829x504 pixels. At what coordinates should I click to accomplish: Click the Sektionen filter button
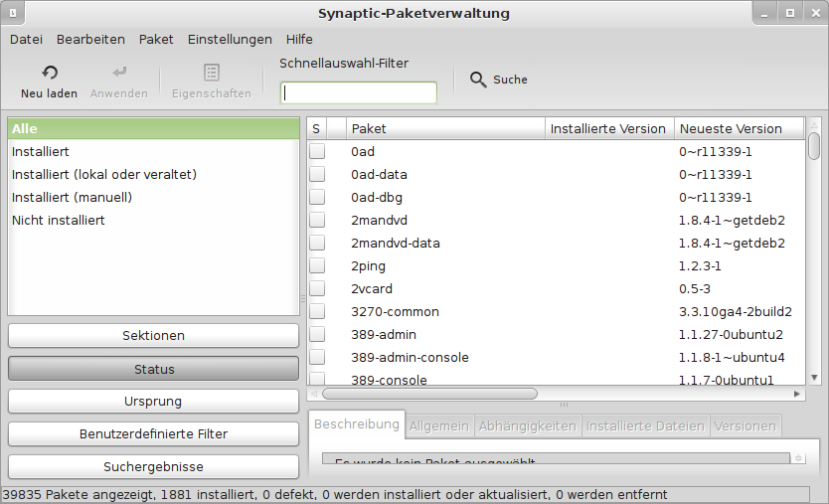point(153,336)
